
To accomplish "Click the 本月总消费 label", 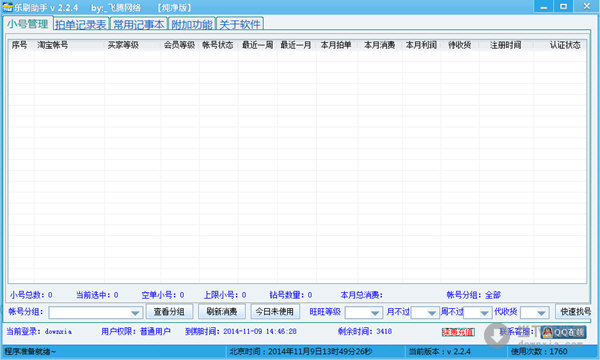I will pyautogui.click(x=362, y=295).
